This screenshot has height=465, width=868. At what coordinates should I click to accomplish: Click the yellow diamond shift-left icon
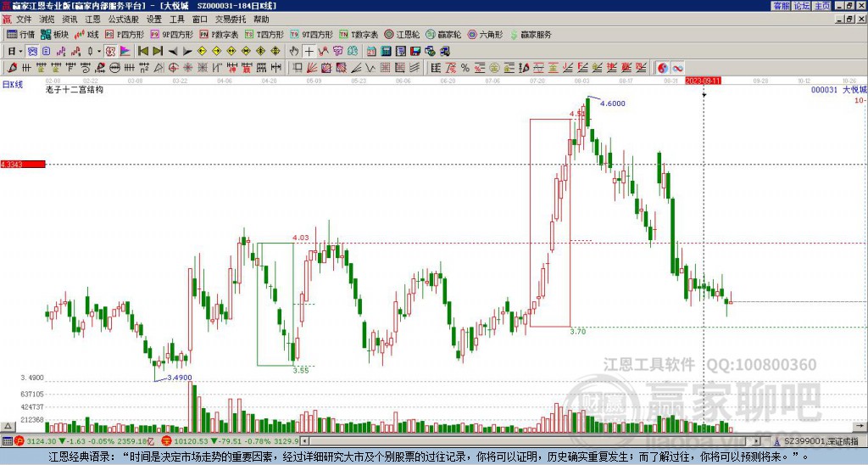pyautogui.click(x=202, y=52)
